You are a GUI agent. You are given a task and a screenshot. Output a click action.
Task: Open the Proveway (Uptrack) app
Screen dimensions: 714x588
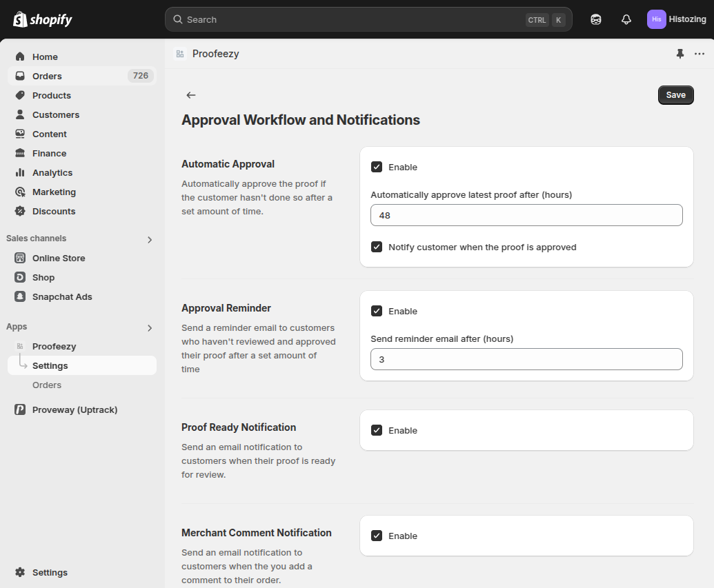(x=75, y=410)
